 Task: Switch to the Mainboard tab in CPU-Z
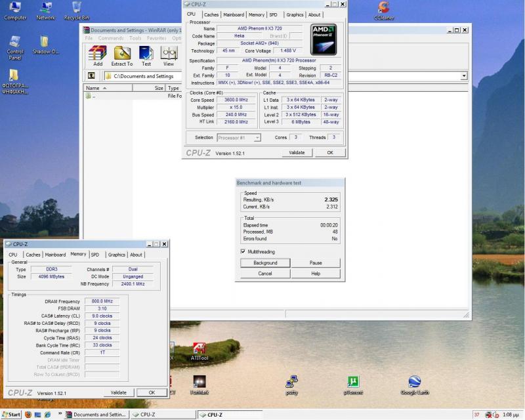tap(234, 14)
